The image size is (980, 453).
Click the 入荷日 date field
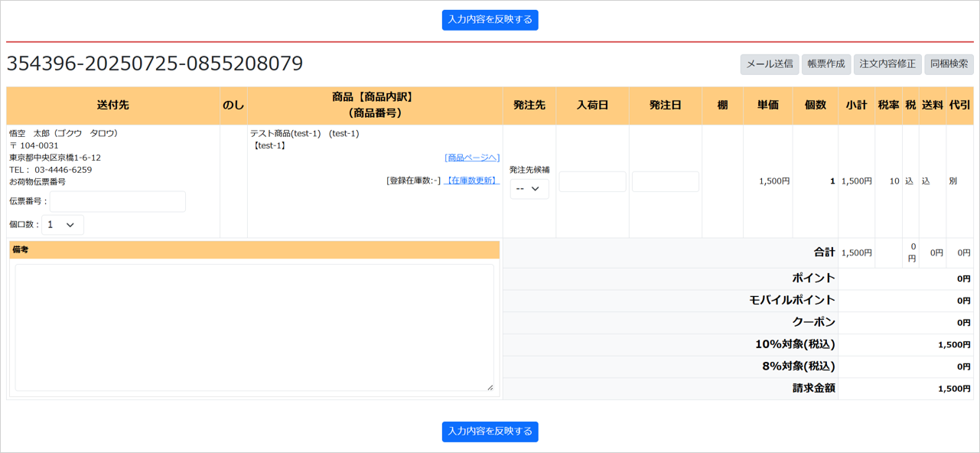(x=592, y=181)
